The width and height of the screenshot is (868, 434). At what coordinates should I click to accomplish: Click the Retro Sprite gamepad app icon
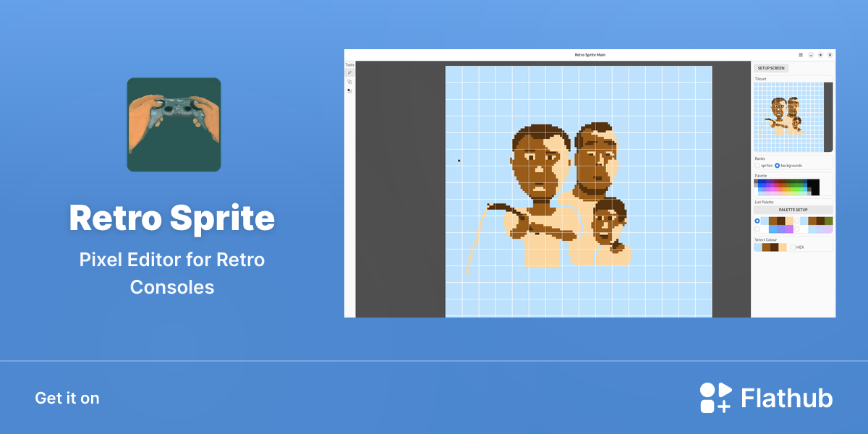click(174, 124)
